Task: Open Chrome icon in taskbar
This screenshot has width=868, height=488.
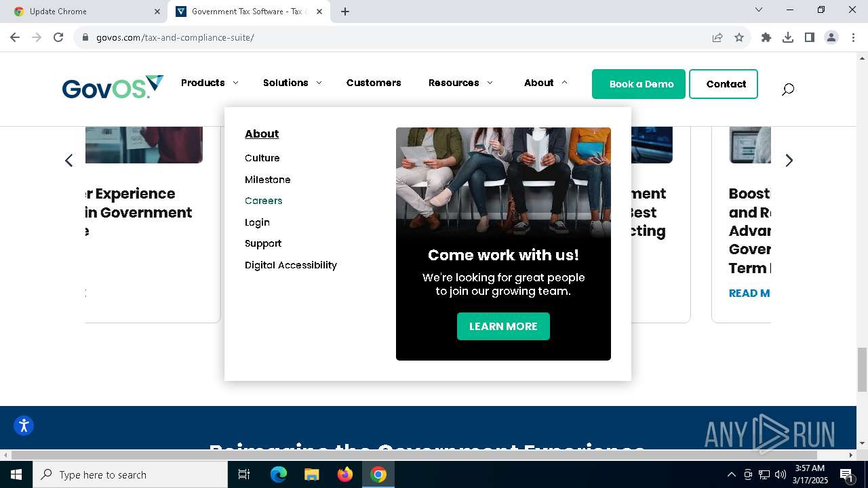Action: (378, 474)
